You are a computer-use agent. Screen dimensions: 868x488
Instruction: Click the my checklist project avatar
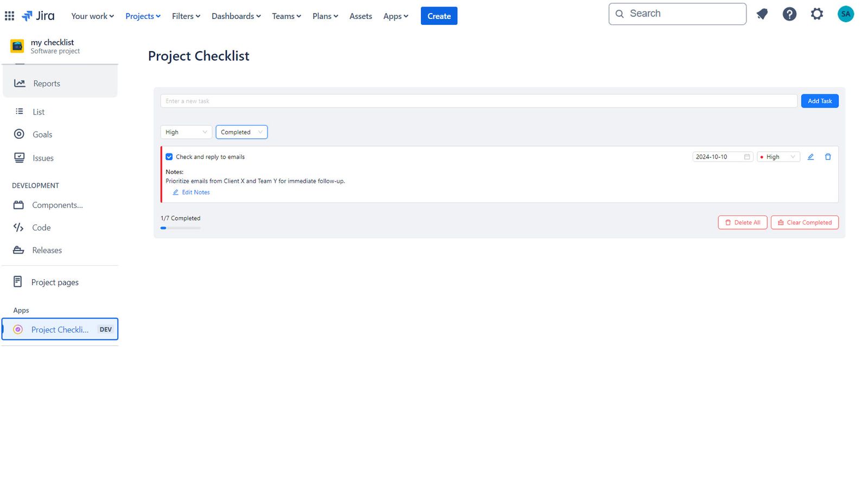pyautogui.click(x=17, y=46)
